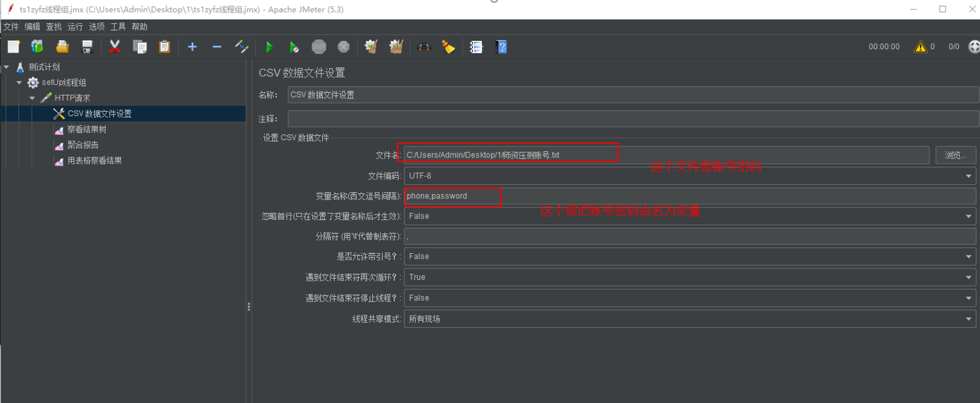980x403 pixels.
Task: Click the 文件名 file path field
Action: click(666, 155)
